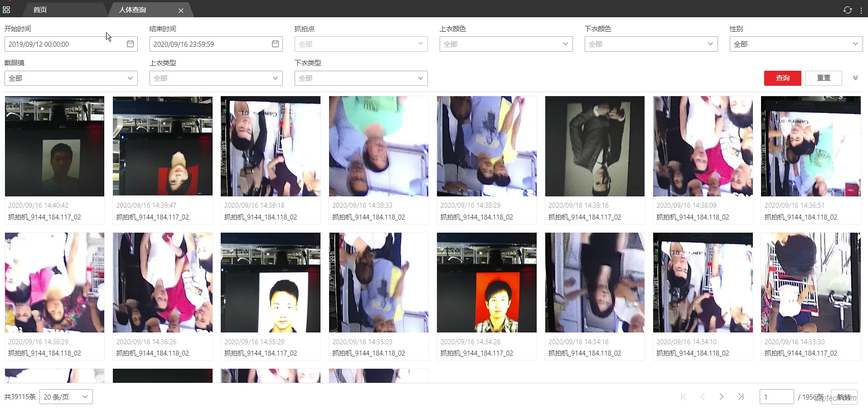Open the app grid menu icon

point(6,10)
